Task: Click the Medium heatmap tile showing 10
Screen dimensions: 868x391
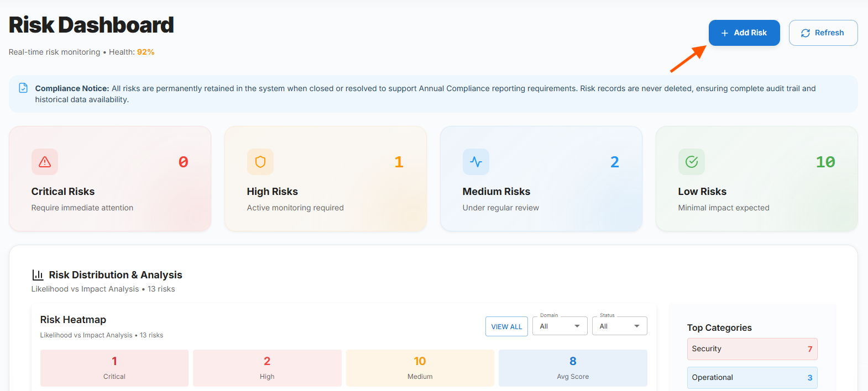Action: [x=420, y=368]
